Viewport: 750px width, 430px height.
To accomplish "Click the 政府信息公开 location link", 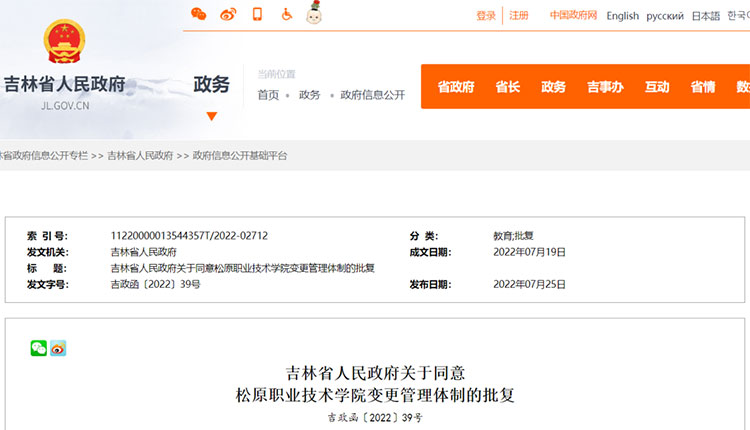I will (x=373, y=95).
